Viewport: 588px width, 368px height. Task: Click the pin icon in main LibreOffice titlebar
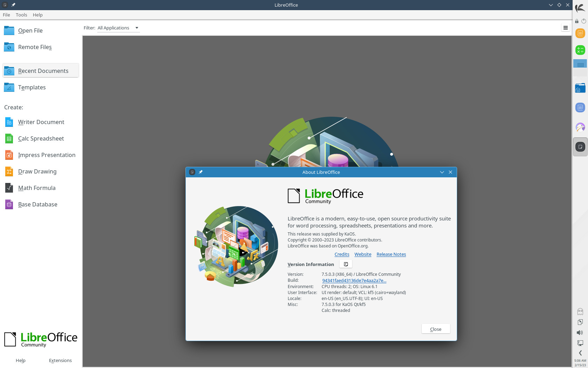13,5
